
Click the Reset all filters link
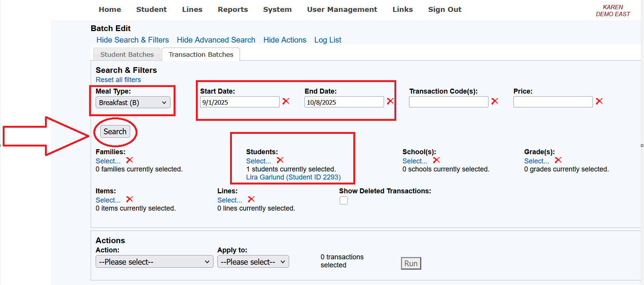coord(118,80)
